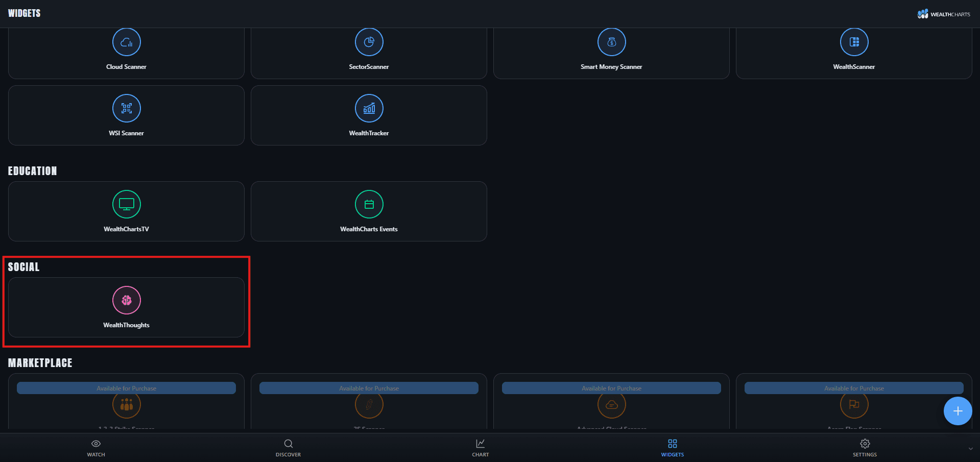This screenshot has width=980, height=462.
Task: Collapse the bottom bar with the chevron
Action: point(970,449)
